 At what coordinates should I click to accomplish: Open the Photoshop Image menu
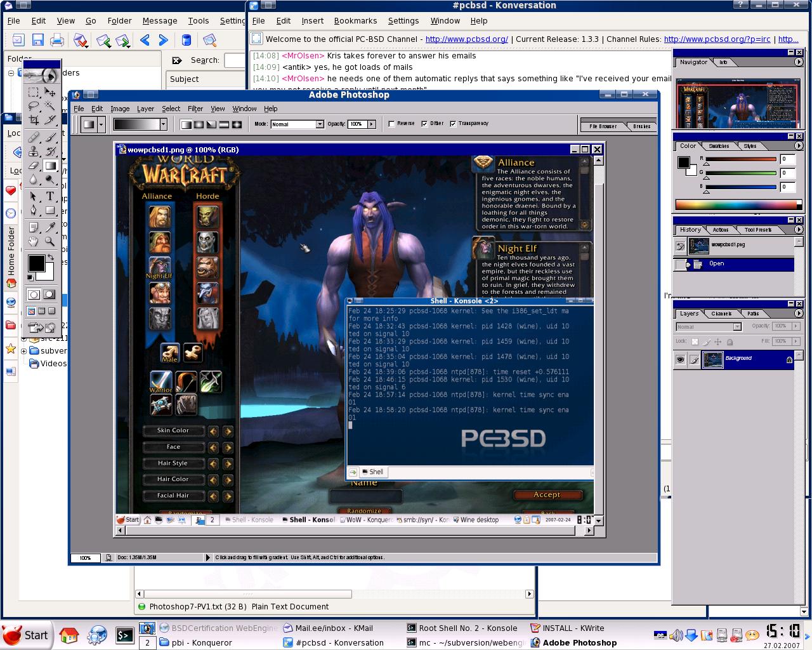(x=120, y=109)
